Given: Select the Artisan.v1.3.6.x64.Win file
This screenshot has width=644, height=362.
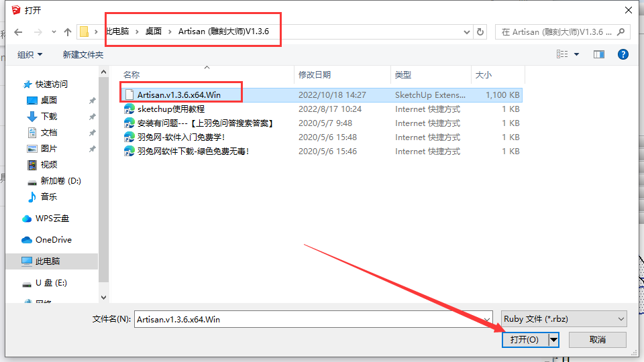Looking at the screenshot, I should tap(178, 95).
